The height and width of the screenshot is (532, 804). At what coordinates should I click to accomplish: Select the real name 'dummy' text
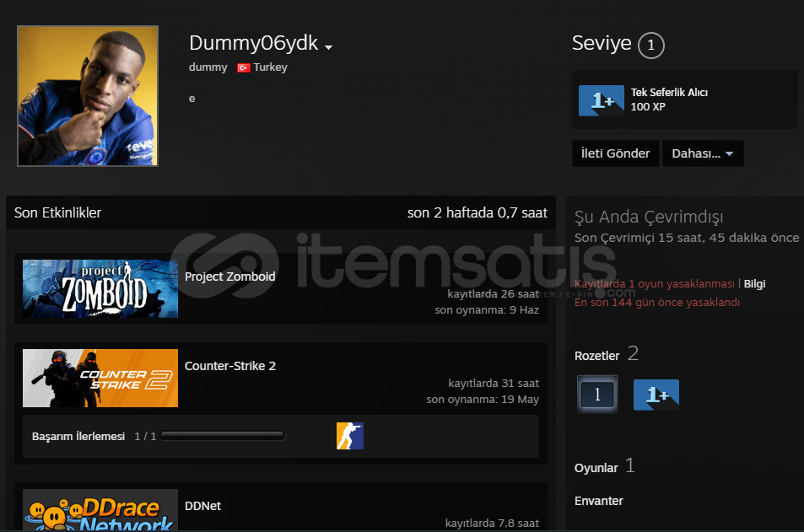[x=208, y=67]
